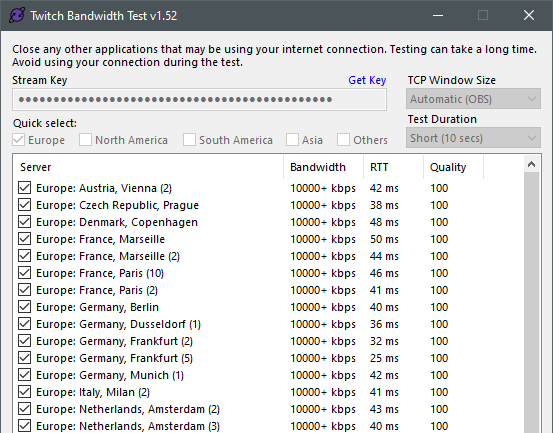Uncheck Europe: France, Paris (2)
Viewport: 553px width, 433px height.
click(24, 289)
